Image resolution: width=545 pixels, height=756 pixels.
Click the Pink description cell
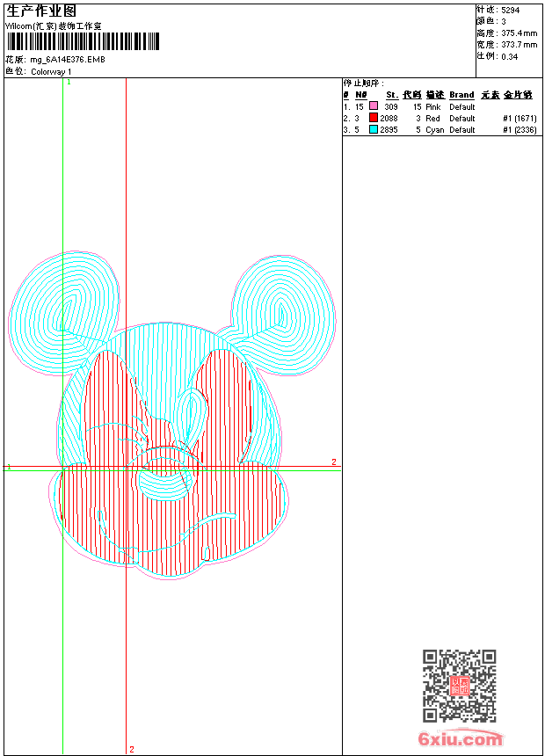point(433,107)
